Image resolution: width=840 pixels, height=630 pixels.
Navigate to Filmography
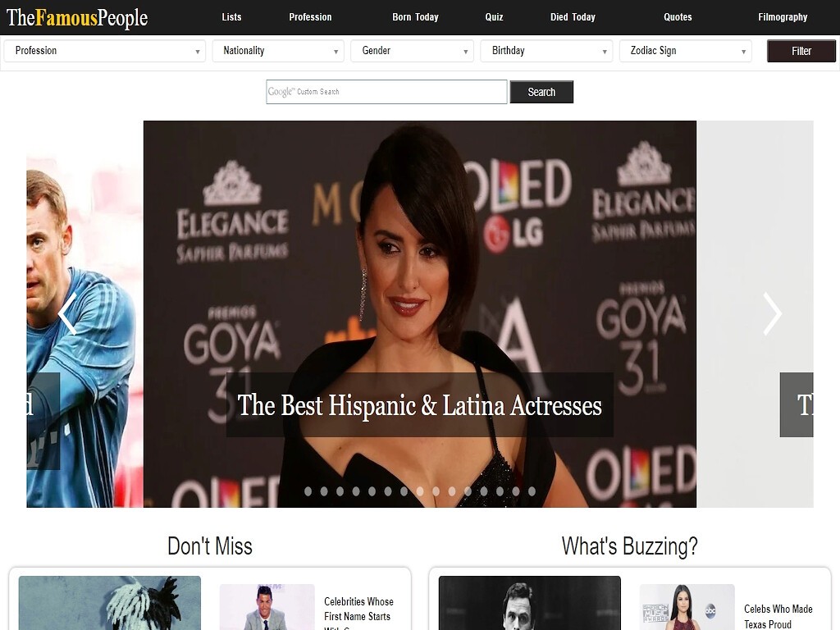click(x=783, y=17)
